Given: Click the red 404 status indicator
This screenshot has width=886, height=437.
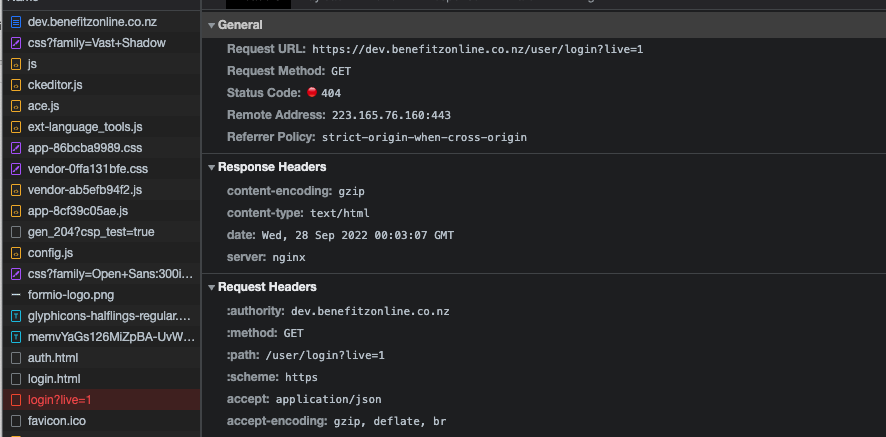Looking at the screenshot, I should pos(311,92).
